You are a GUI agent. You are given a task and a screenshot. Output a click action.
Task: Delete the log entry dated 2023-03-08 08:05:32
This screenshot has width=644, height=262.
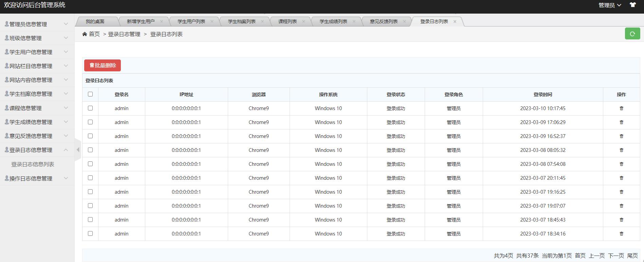[x=622, y=150]
